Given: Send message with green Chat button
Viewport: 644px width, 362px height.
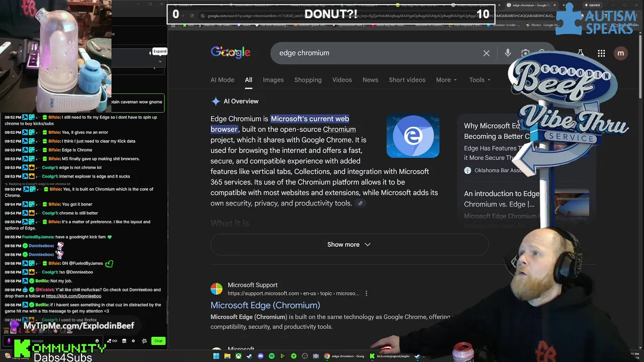Looking at the screenshot, I should click(x=158, y=341).
